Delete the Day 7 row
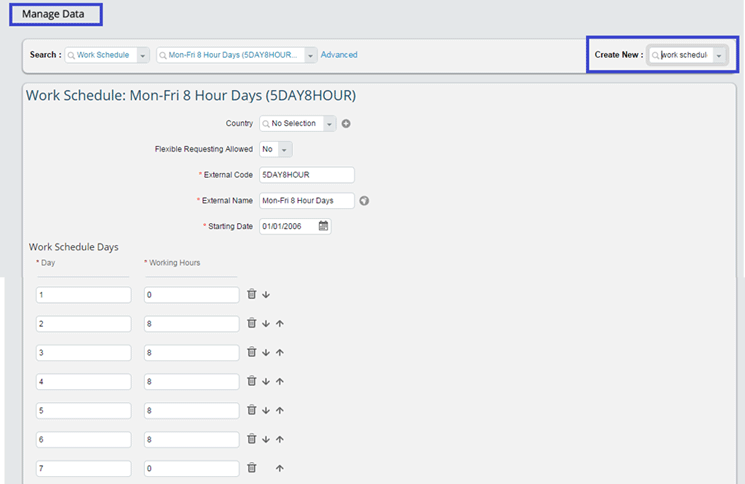 click(252, 468)
